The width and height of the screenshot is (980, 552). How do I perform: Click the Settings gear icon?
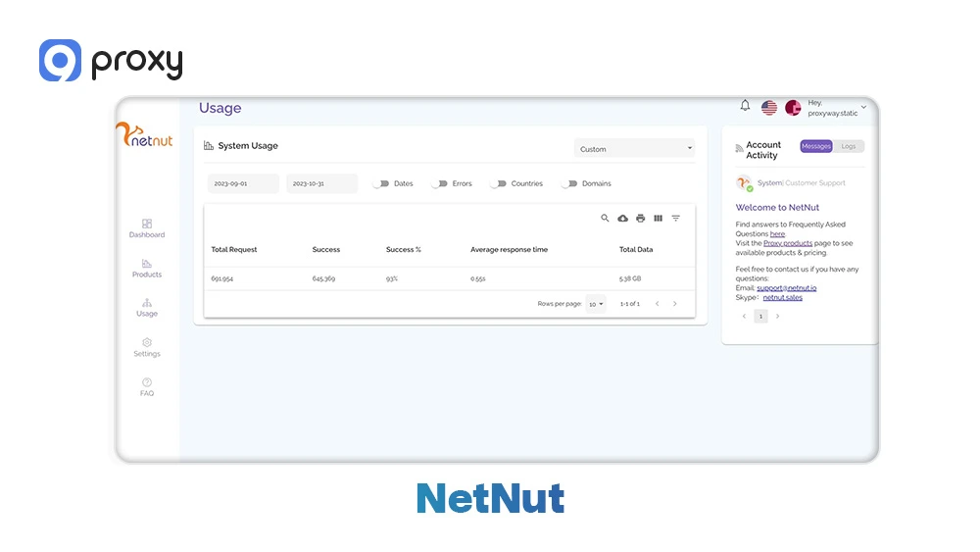[147, 342]
